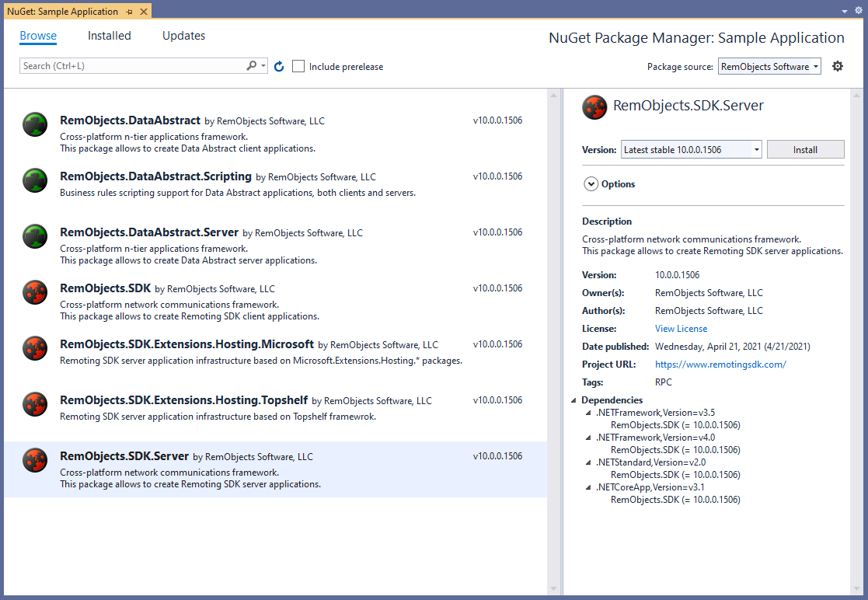Refresh the package list

[x=279, y=66]
